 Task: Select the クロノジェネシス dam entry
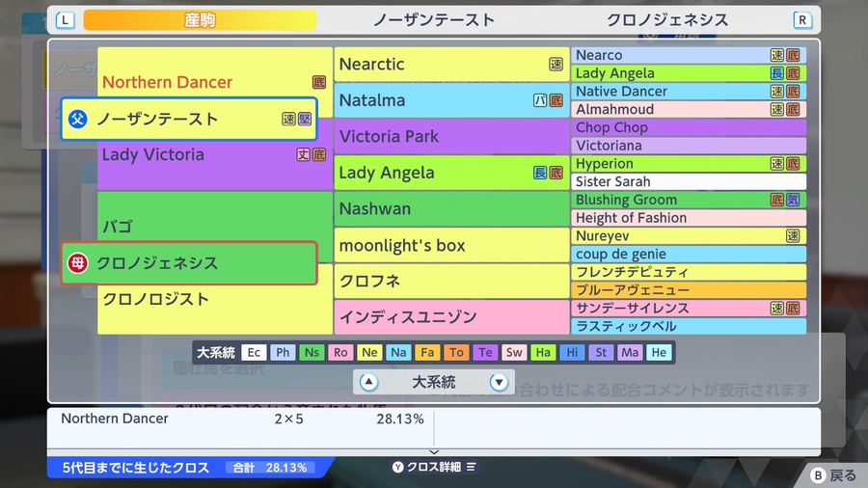pos(189,263)
